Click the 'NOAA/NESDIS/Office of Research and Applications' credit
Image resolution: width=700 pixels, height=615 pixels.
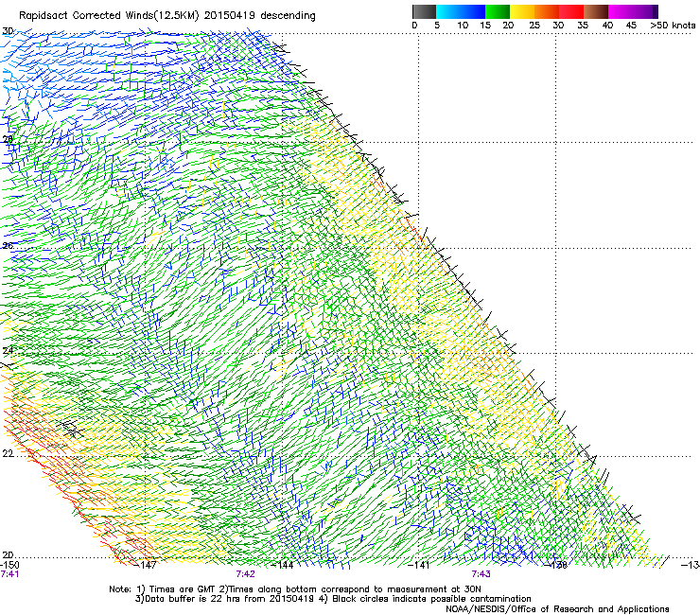tap(557, 609)
